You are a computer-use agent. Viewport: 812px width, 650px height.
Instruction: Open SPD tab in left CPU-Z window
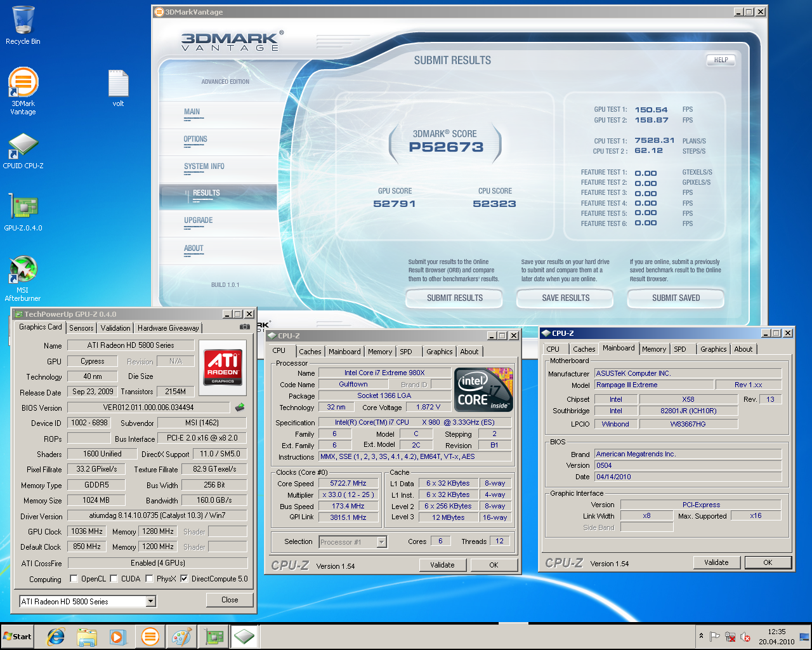(406, 352)
